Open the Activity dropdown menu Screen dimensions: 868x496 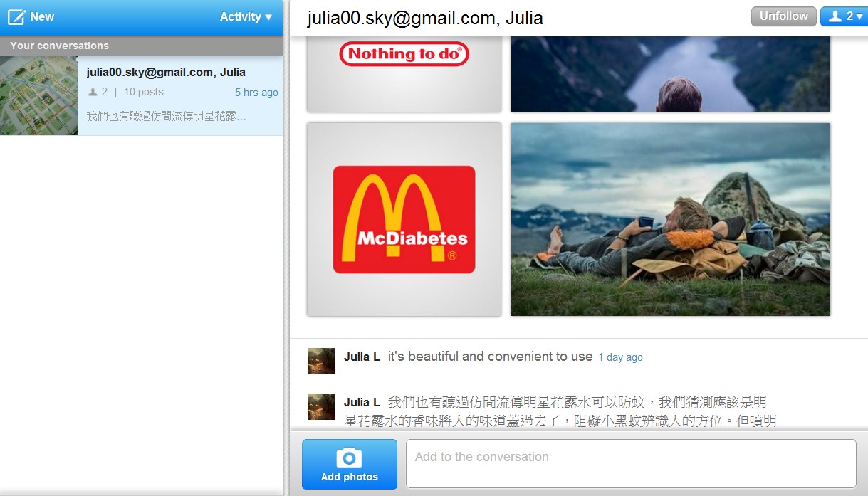pos(246,16)
